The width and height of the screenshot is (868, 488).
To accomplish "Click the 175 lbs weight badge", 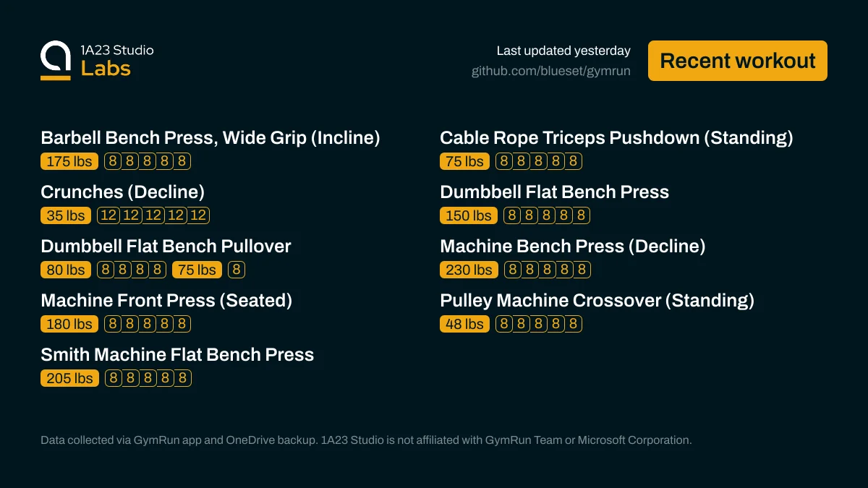I will tap(69, 161).
